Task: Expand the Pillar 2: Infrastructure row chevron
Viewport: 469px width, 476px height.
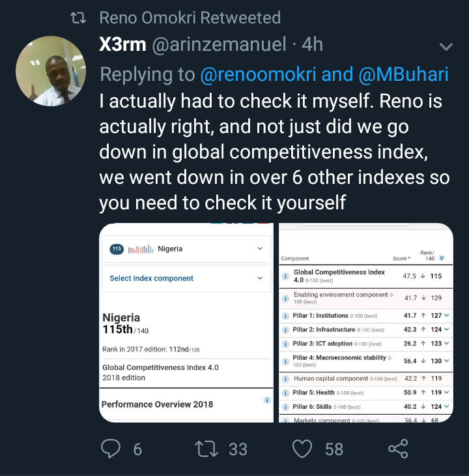Action: (447, 329)
